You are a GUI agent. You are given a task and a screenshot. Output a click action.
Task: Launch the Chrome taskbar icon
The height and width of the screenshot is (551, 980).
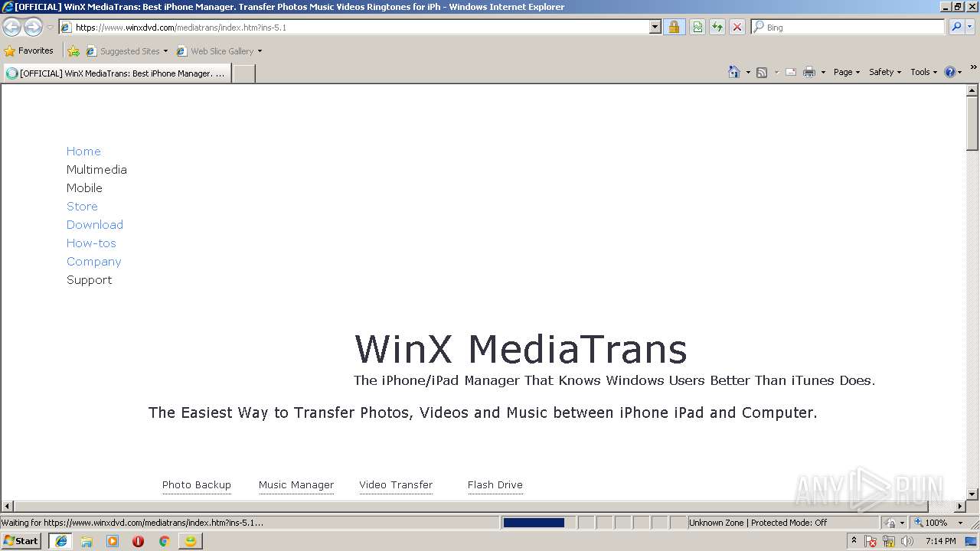(164, 541)
